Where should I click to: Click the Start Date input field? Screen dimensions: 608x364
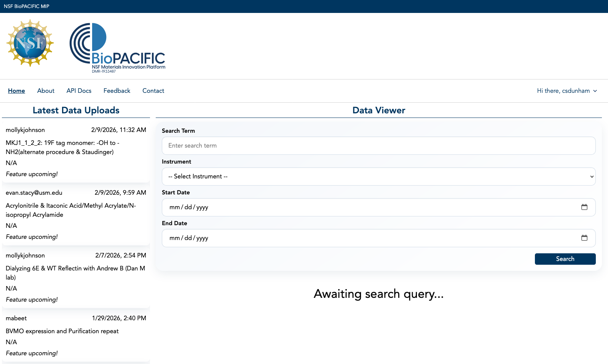click(x=373, y=207)
